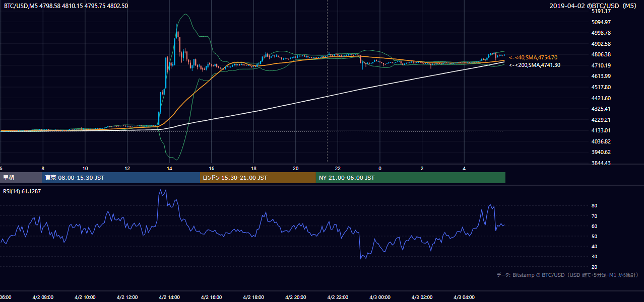644x302 pixels.
Task: Click hour 12 on the price chart axis
Action: [127, 168]
